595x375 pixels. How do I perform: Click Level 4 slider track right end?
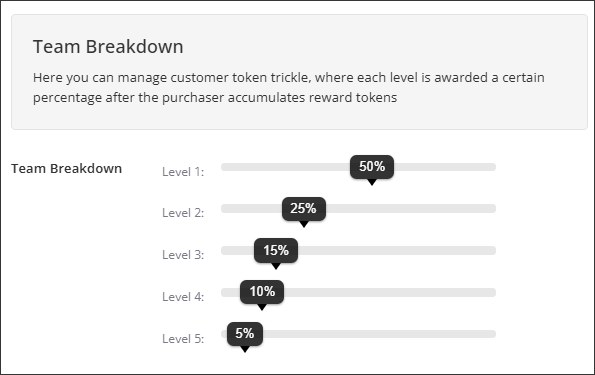tap(492, 292)
